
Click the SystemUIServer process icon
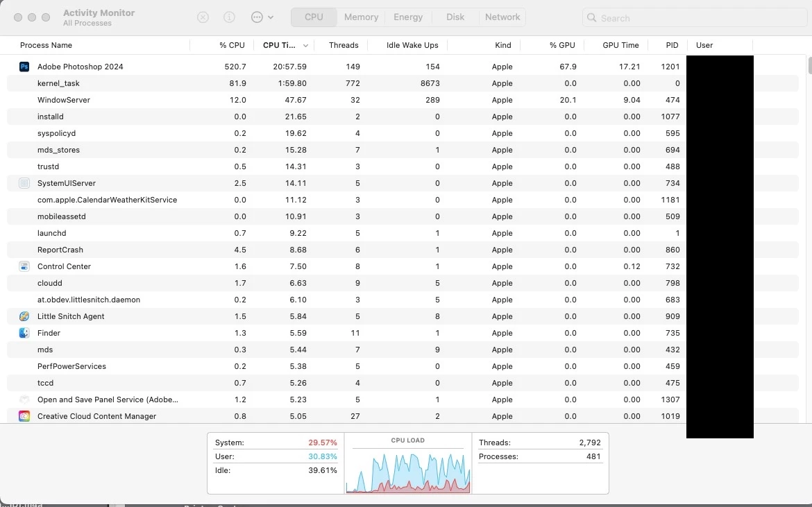tap(24, 183)
